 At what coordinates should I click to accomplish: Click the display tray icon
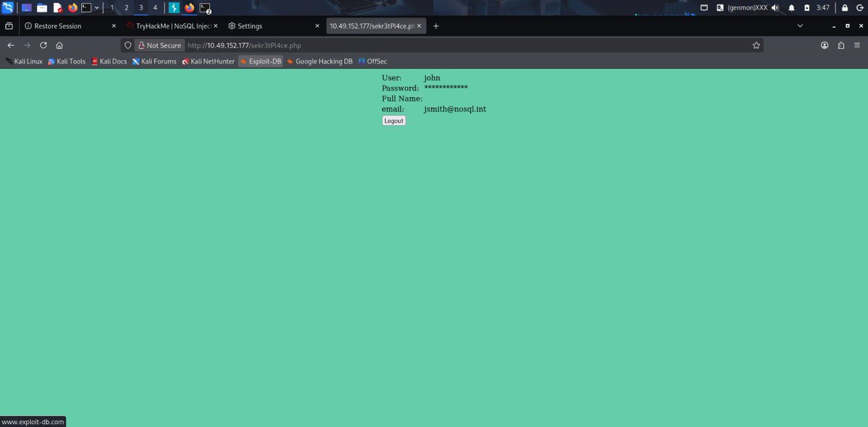704,8
